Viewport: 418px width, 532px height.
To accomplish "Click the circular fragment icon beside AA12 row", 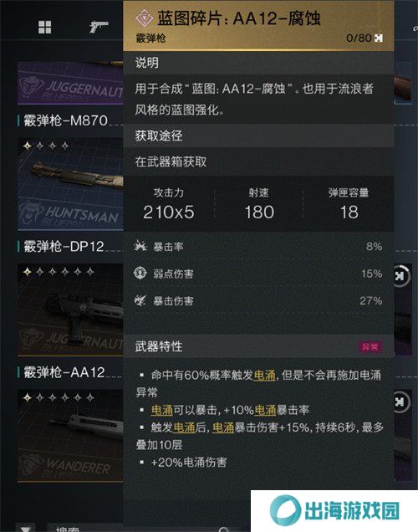I will pos(401,402).
